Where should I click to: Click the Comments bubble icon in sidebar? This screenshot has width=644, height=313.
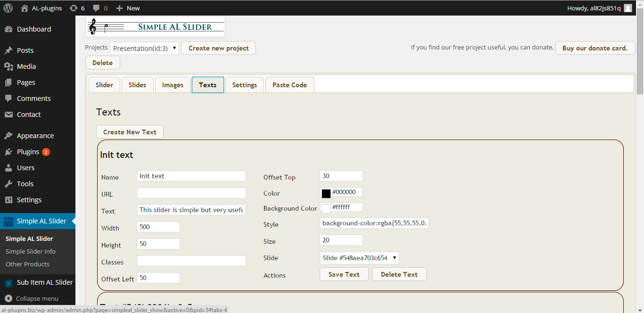pos(8,99)
